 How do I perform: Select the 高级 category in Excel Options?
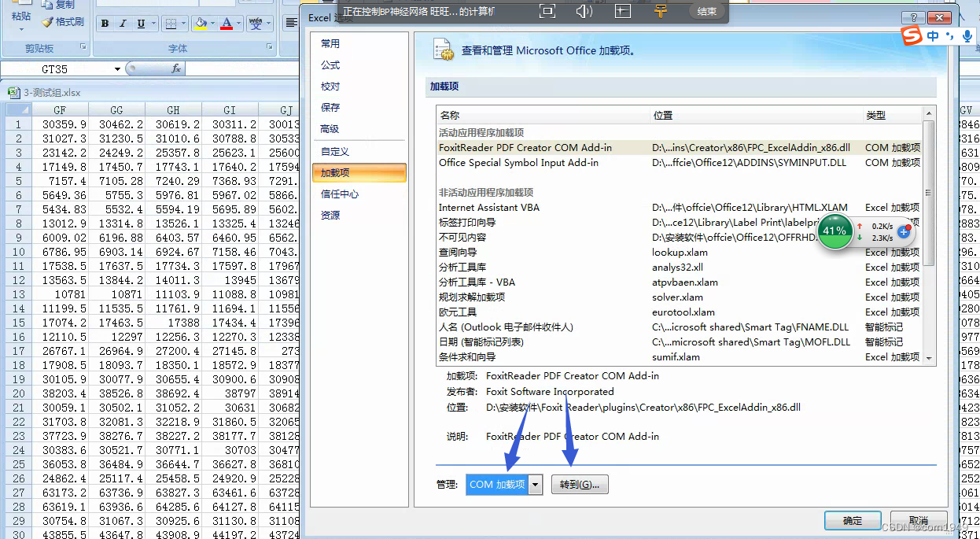359,129
